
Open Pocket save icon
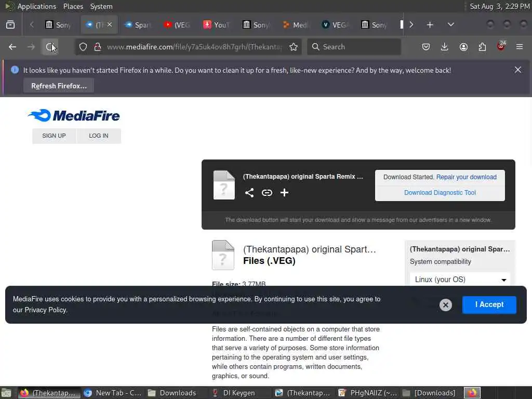pyautogui.click(x=426, y=47)
